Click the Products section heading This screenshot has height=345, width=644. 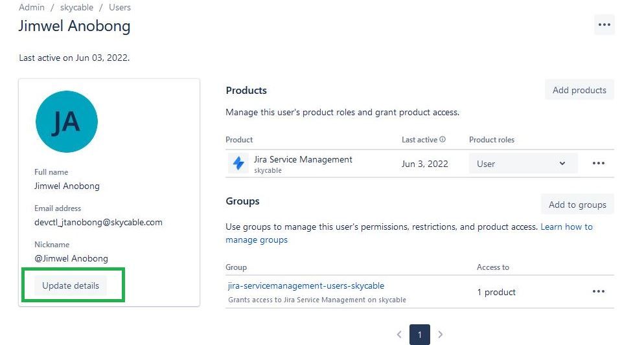point(246,90)
